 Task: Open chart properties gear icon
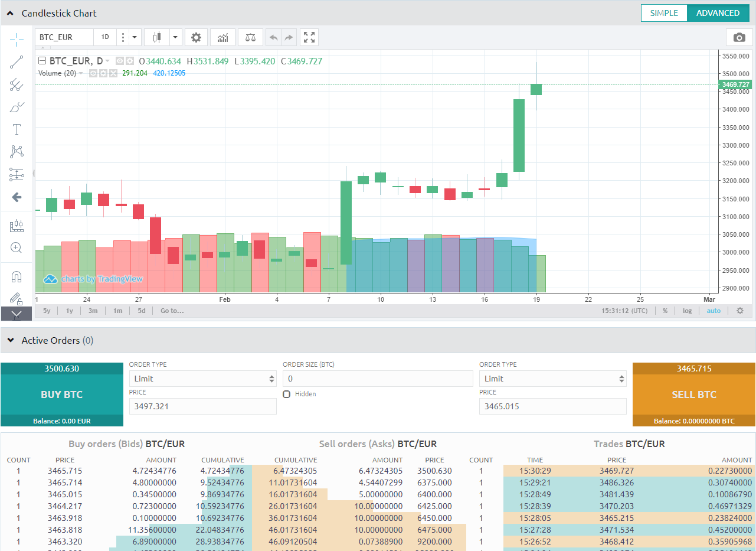click(197, 37)
